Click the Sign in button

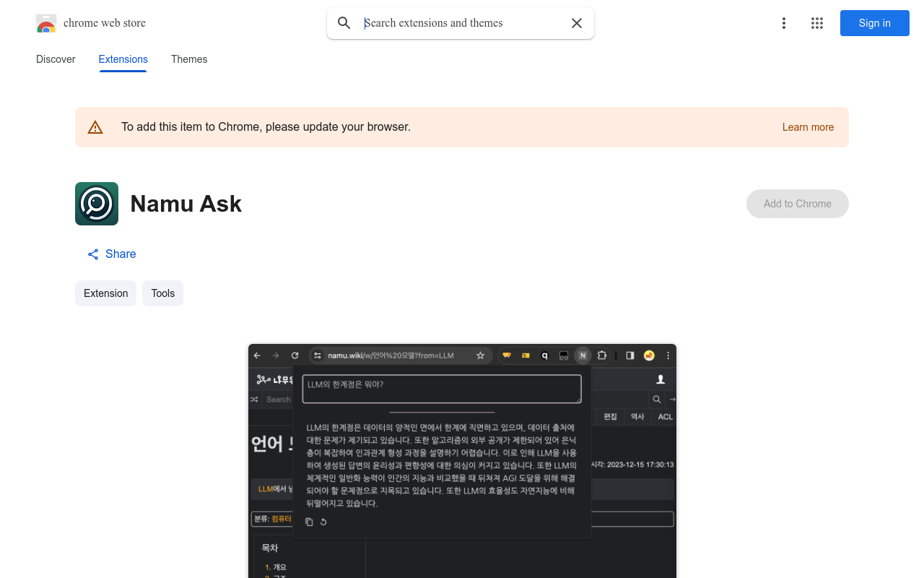[x=874, y=23]
